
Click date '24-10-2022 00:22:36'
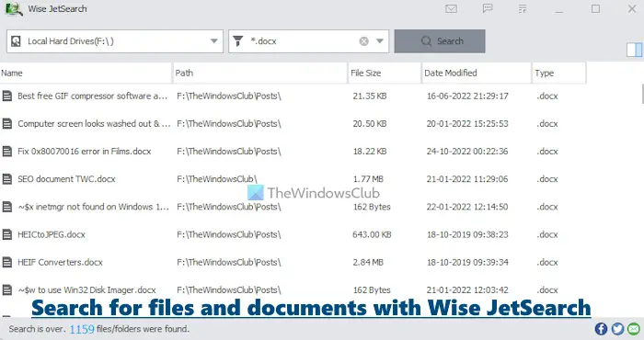[467, 152]
